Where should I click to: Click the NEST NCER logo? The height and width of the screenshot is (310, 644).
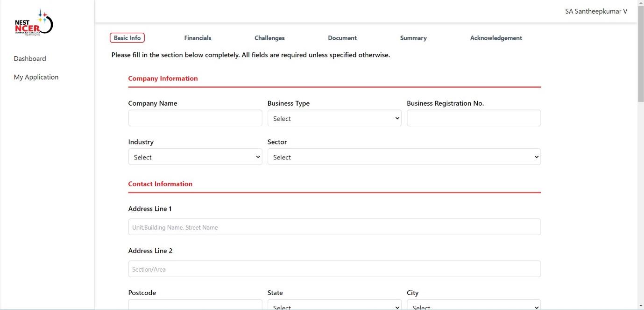click(34, 23)
